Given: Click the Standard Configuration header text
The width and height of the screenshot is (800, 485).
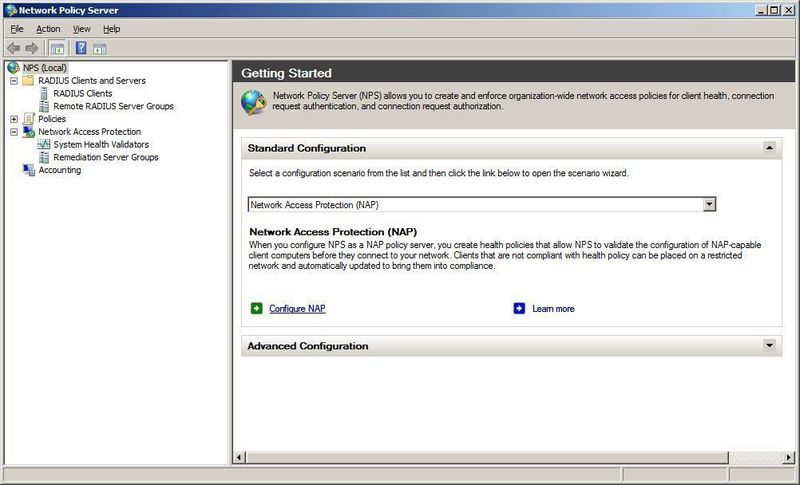Looking at the screenshot, I should click(x=307, y=148).
